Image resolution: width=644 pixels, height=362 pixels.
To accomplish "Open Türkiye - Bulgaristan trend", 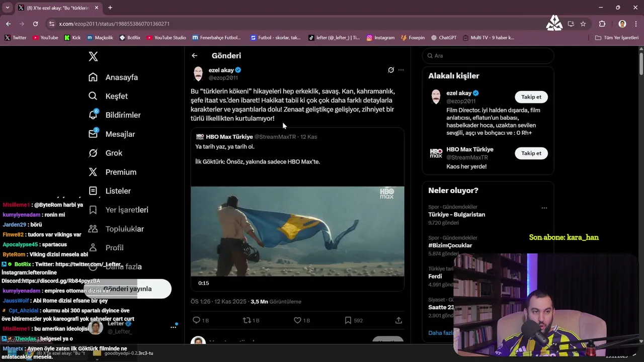I will tap(456, 215).
